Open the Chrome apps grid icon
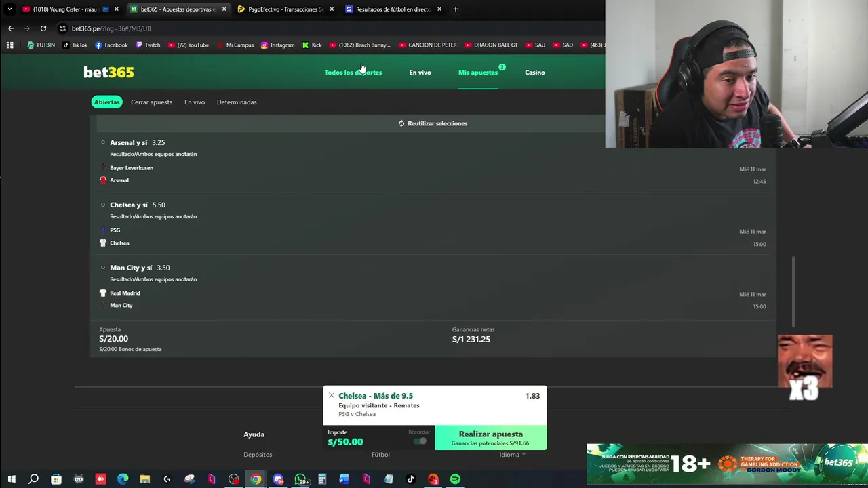This screenshot has height=488, width=868. pos(9,45)
